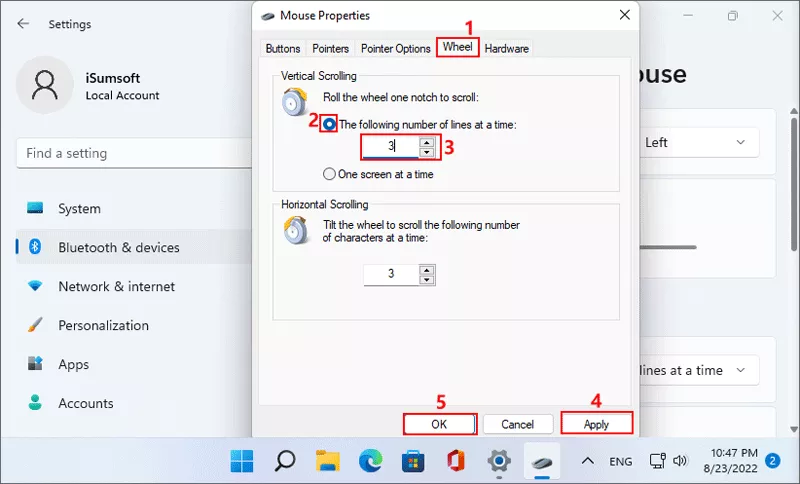
Task: Launch File Explorer from taskbar
Action: tap(328, 461)
